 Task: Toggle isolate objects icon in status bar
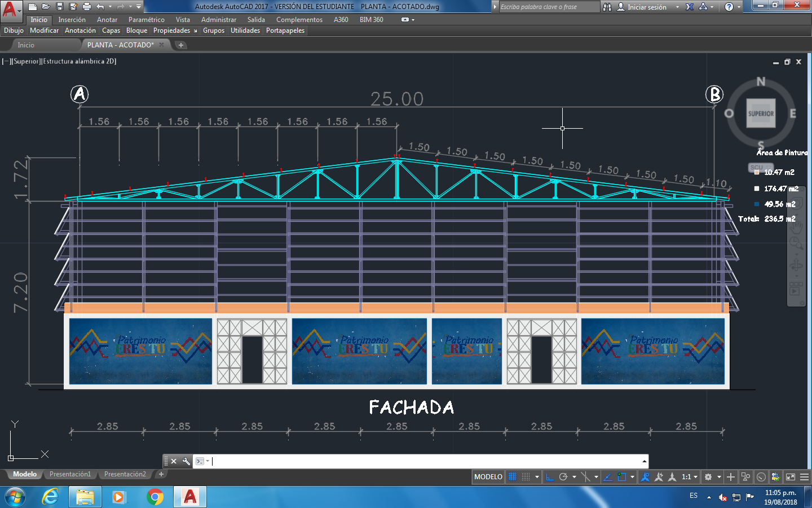745,477
